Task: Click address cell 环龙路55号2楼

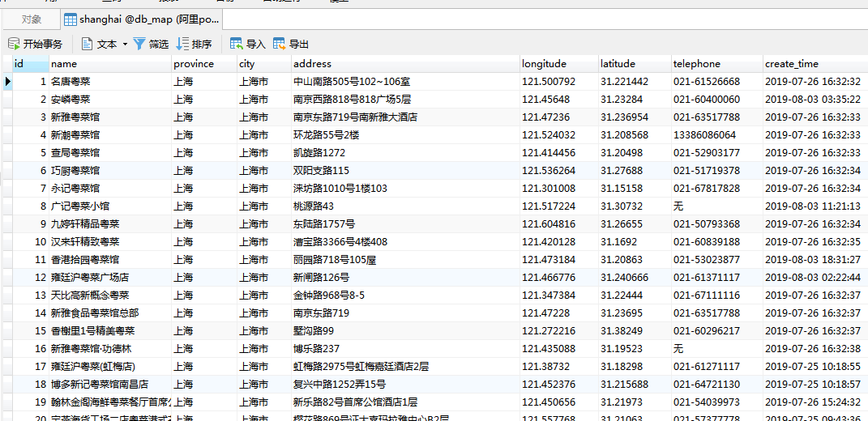Action: pyautogui.click(x=405, y=135)
